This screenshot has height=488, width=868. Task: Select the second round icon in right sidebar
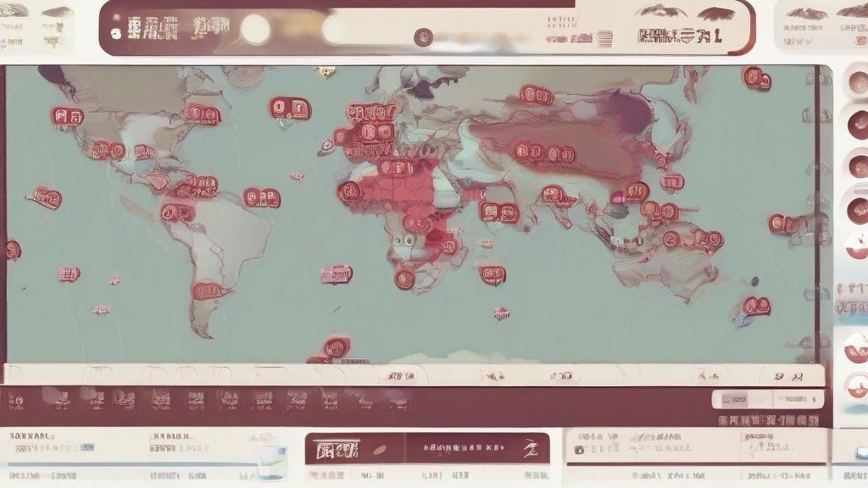point(857,125)
